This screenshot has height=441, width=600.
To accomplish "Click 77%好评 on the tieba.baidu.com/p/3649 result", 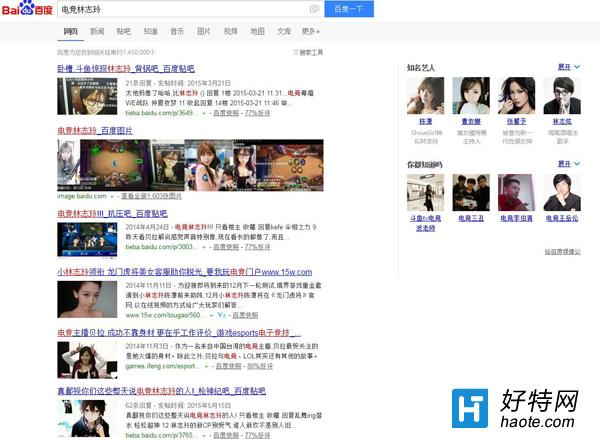I will (x=258, y=113).
